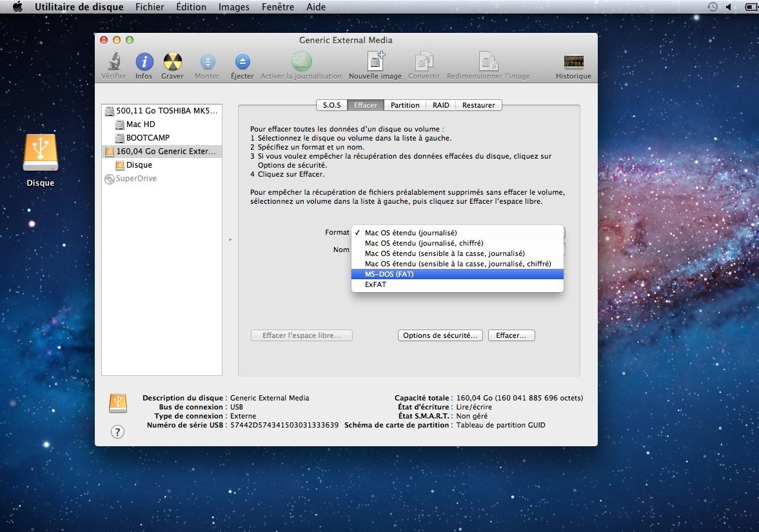Click Redimensionner l'image toolbar icon
759x532 pixels.
pos(488,61)
